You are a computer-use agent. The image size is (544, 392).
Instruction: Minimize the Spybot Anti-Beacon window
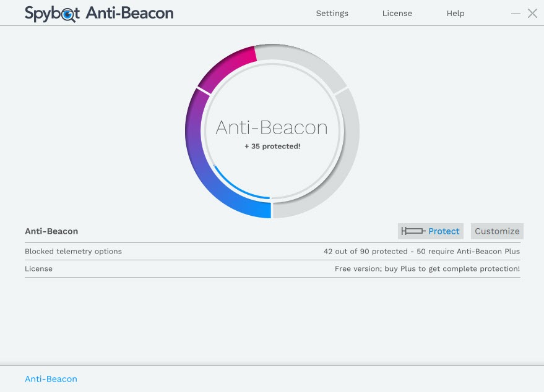pyautogui.click(x=516, y=14)
